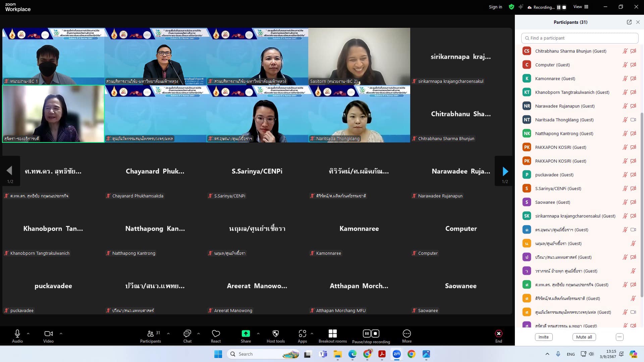Click the Video camera icon

pos(48,334)
